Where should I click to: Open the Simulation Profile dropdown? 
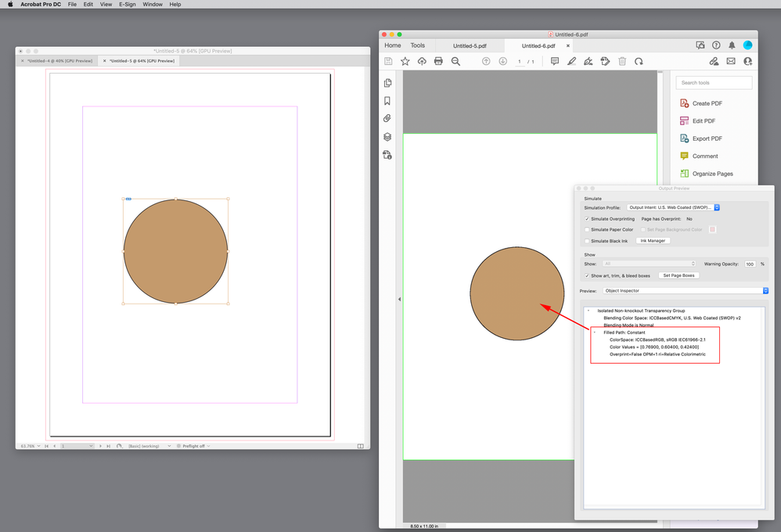673,207
